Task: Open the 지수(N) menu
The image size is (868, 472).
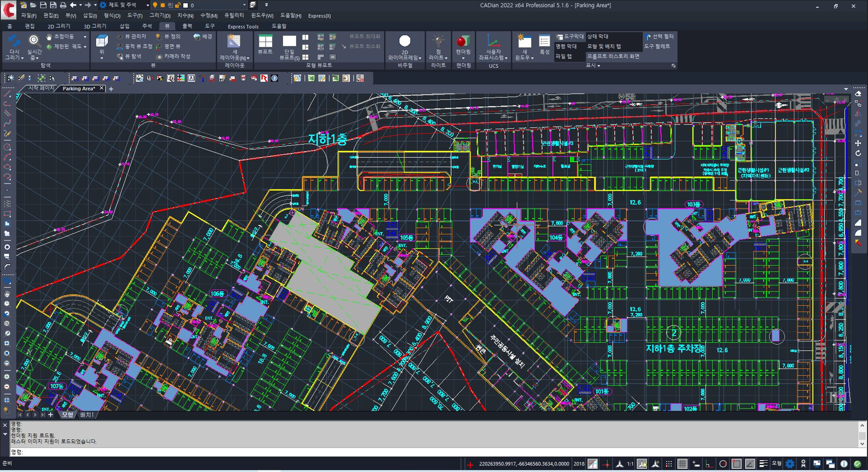Action: point(186,16)
